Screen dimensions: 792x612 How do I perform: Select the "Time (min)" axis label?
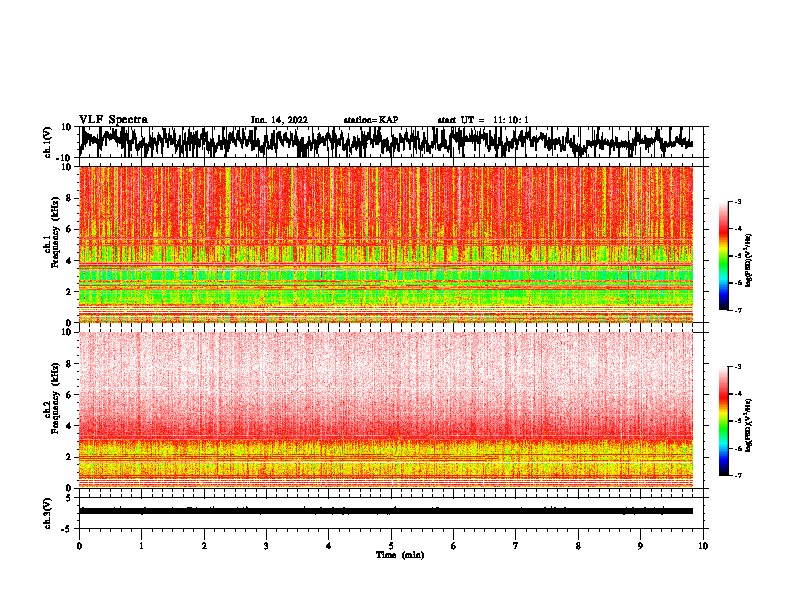click(400, 555)
